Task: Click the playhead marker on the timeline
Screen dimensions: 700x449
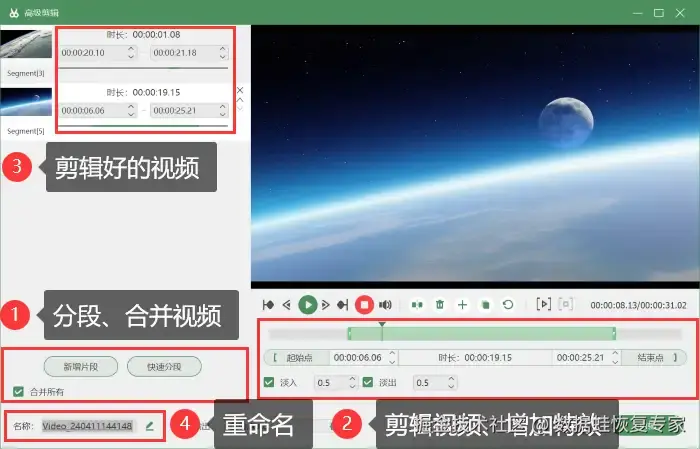Action: point(382,325)
